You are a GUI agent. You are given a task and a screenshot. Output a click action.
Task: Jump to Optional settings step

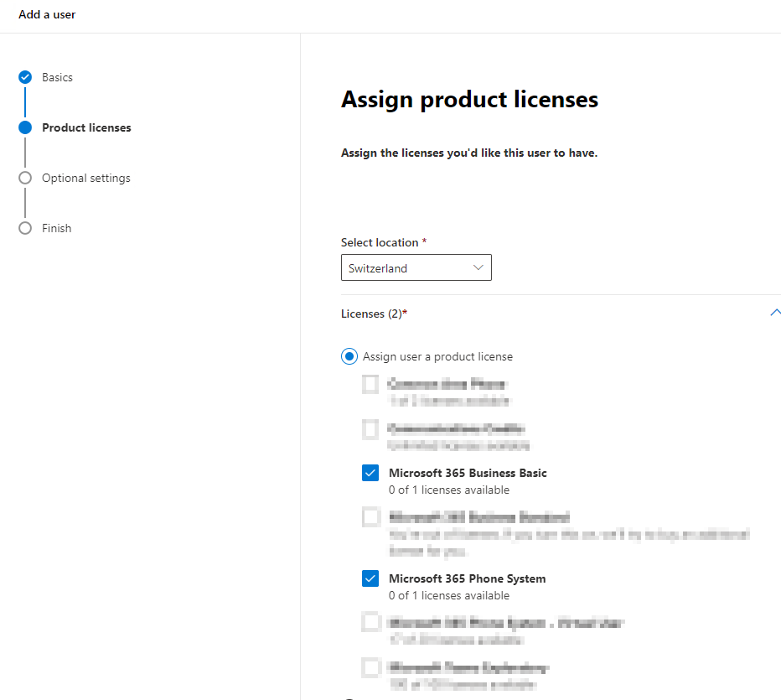86,178
